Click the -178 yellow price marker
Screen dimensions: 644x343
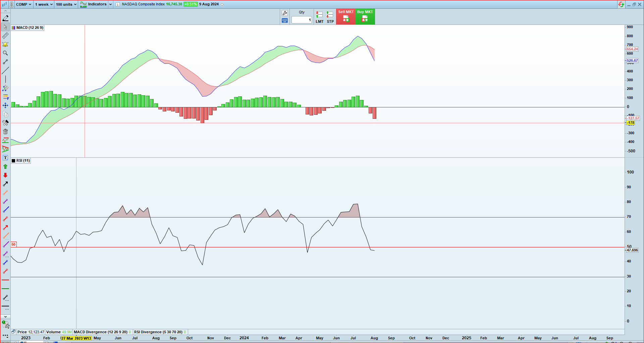pos(631,123)
